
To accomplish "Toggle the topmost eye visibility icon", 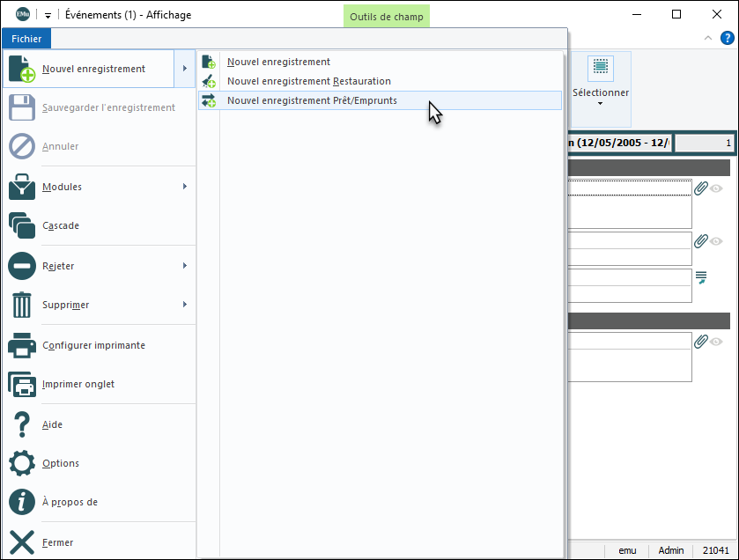I will 717,188.
